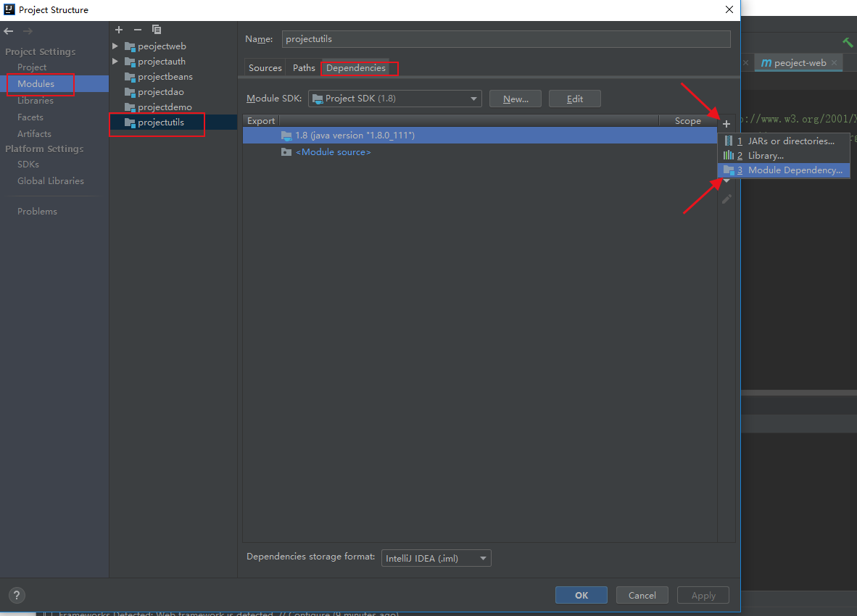Screen dimensions: 857x616
Task: Add a new module with plus icon
Action: [x=119, y=30]
